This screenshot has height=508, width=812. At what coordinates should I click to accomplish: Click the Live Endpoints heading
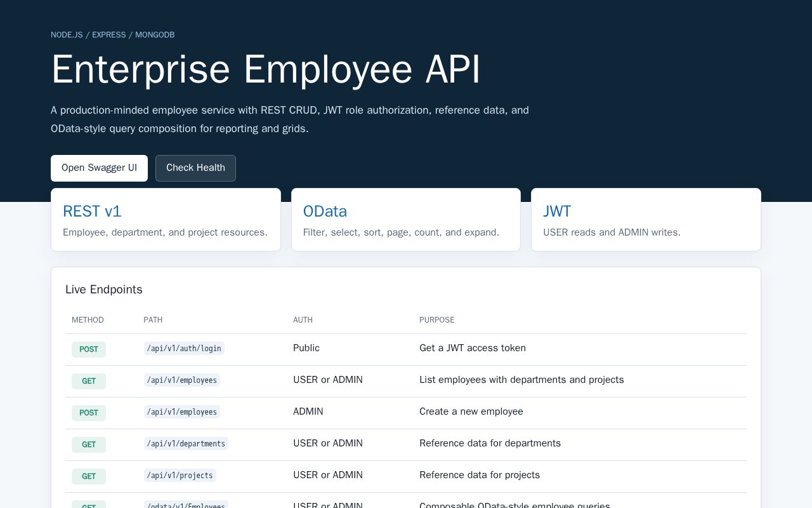(104, 290)
